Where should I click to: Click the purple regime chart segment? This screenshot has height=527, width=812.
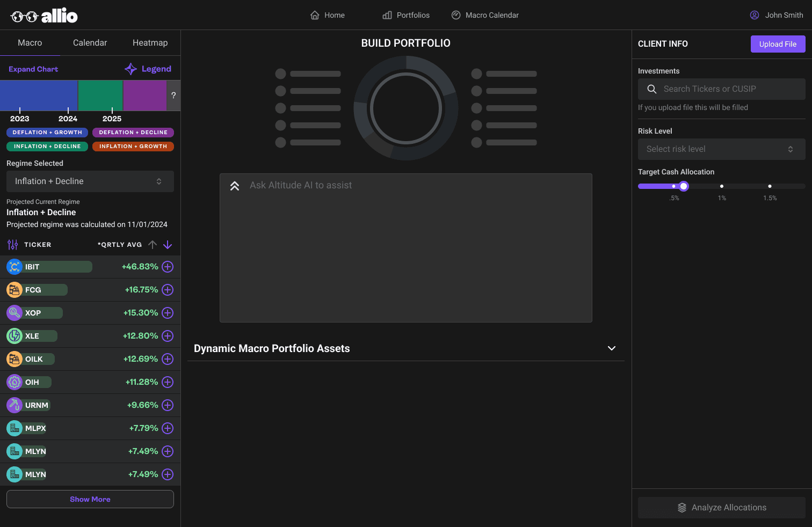pyautogui.click(x=145, y=96)
